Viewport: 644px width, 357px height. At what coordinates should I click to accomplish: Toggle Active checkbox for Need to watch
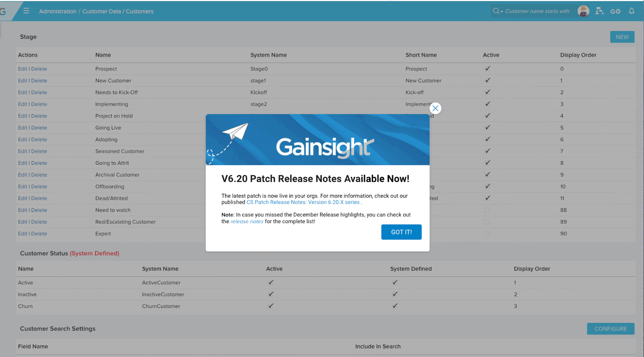(x=487, y=210)
